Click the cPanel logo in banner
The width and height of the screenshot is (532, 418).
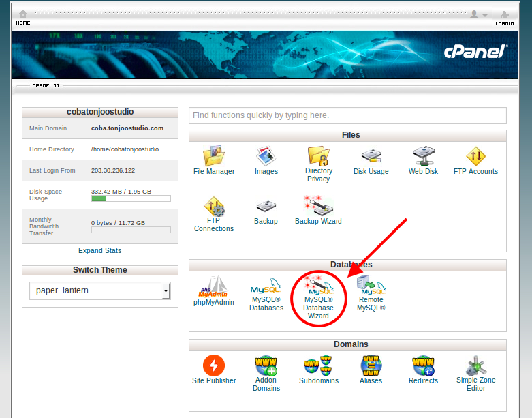point(475,52)
